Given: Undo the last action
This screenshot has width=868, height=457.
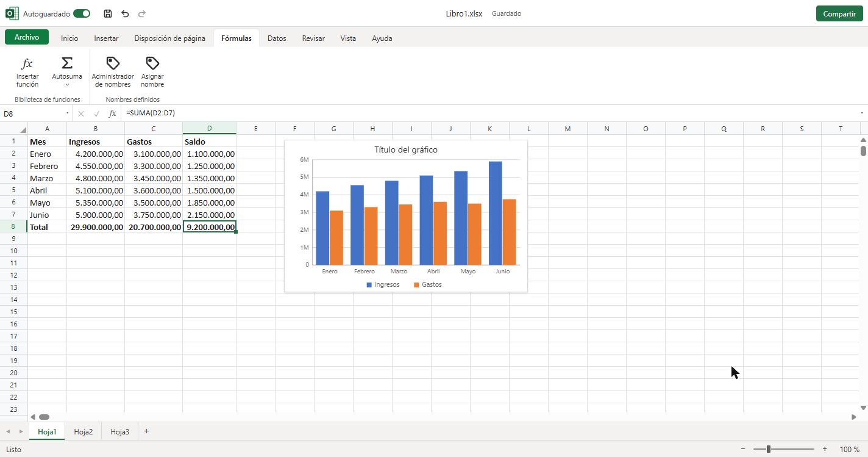Looking at the screenshot, I should (x=125, y=13).
